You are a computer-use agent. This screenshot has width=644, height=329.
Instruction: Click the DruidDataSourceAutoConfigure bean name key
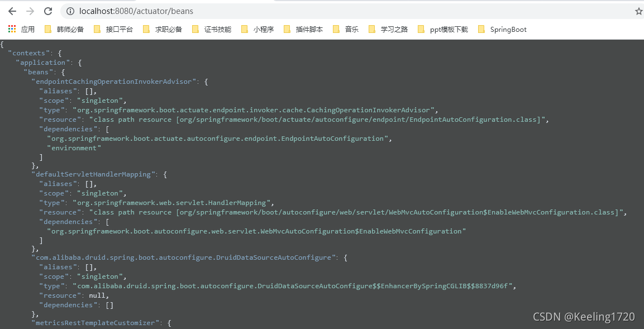tap(184, 258)
